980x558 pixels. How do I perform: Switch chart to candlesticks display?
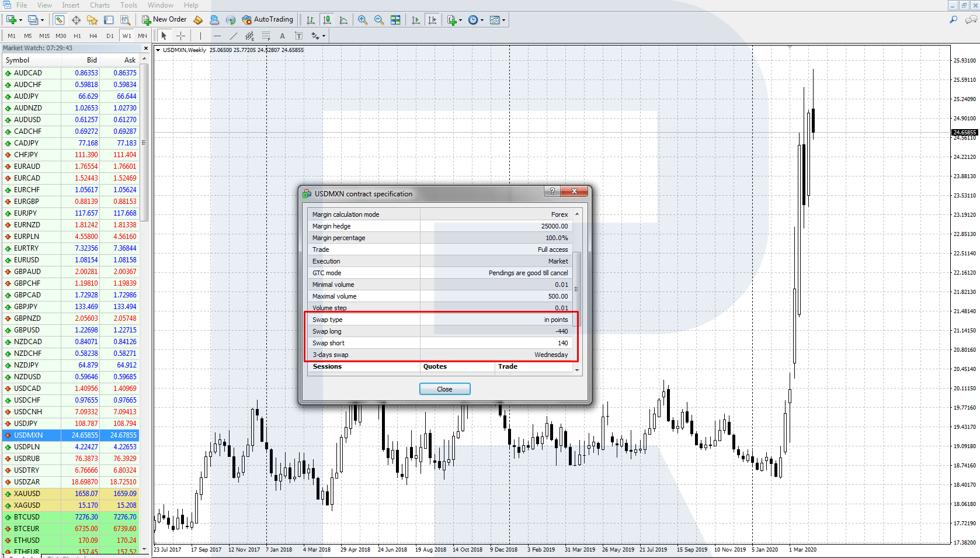pyautogui.click(x=327, y=20)
